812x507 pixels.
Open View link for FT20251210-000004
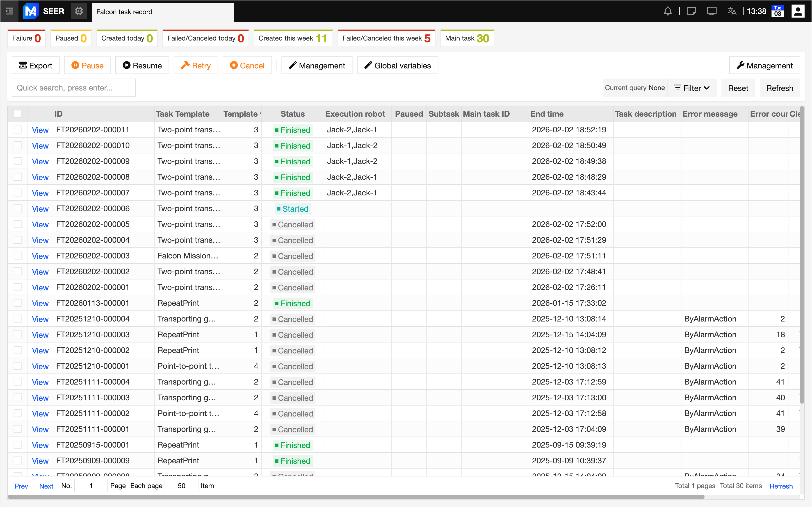point(40,319)
